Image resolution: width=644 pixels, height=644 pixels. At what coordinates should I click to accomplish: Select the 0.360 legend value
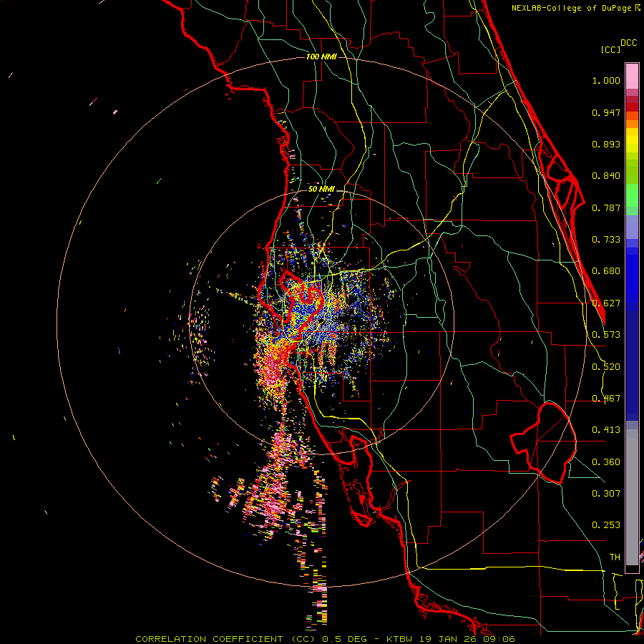pyautogui.click(x=606, y=462)
